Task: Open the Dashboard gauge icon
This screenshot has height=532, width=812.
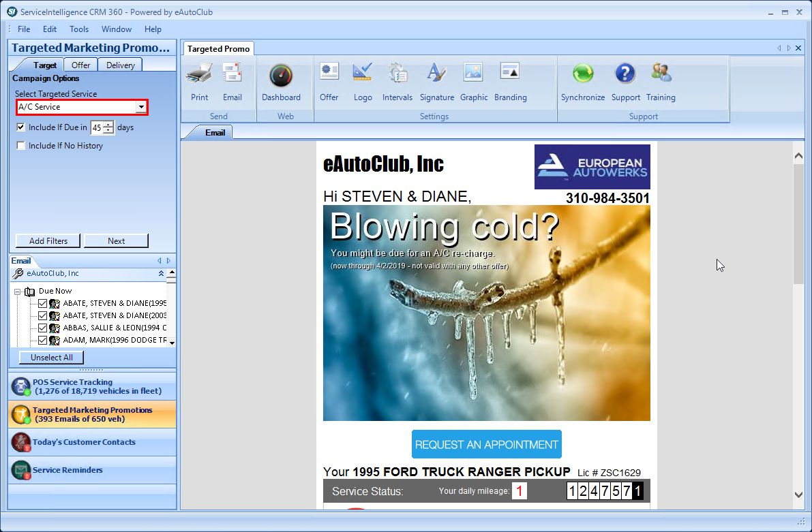Action: point(281,76)
